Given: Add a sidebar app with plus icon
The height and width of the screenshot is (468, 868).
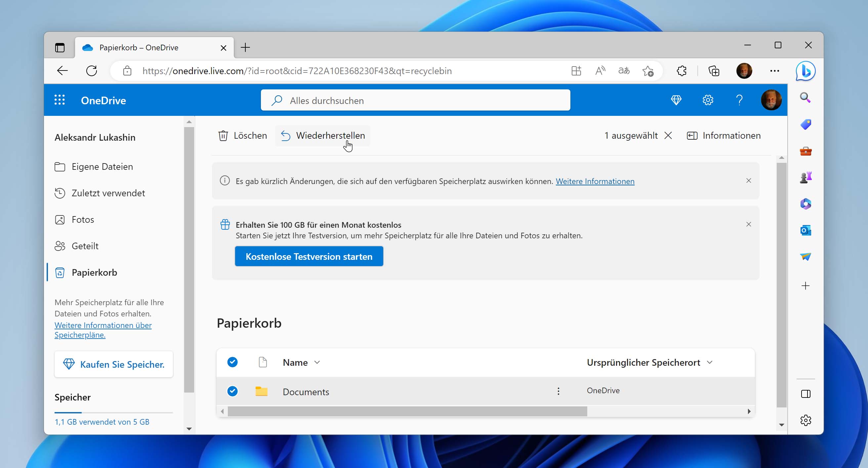Looking at the screenshot, I should [805, 286].
